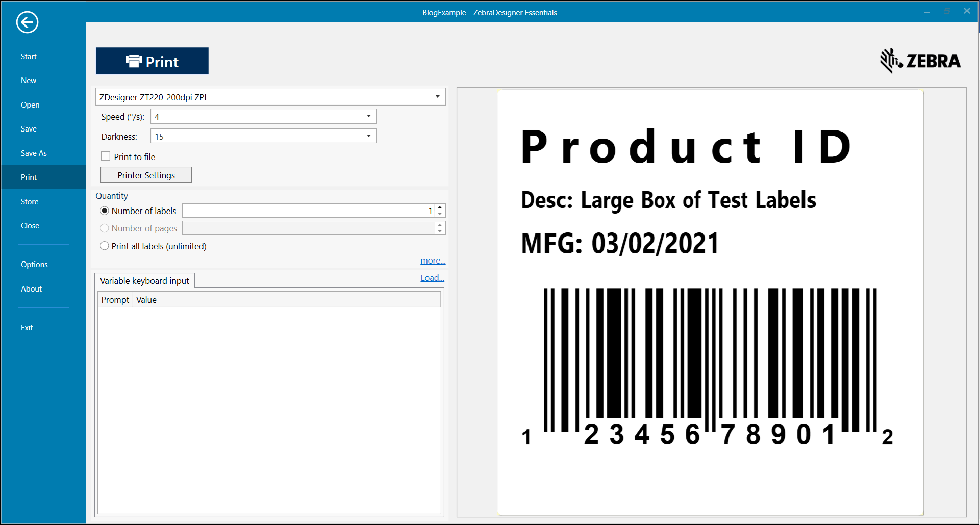Image resolution: width=980 pixels, height=525 pixels.
Task: Open the Darkness dropdown
Action: pos(368,136)
